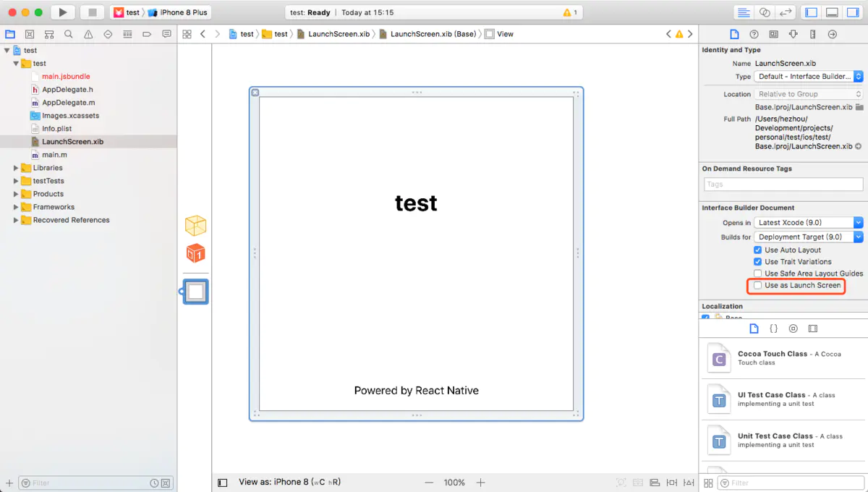
Task: Zoom in the canvas with plus
Action: 480,483
